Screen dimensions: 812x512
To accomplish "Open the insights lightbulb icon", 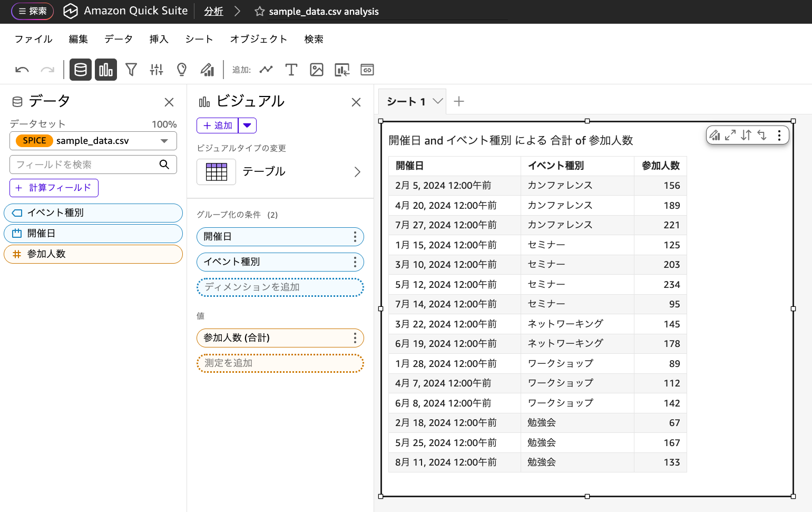I will click(181, 69).
